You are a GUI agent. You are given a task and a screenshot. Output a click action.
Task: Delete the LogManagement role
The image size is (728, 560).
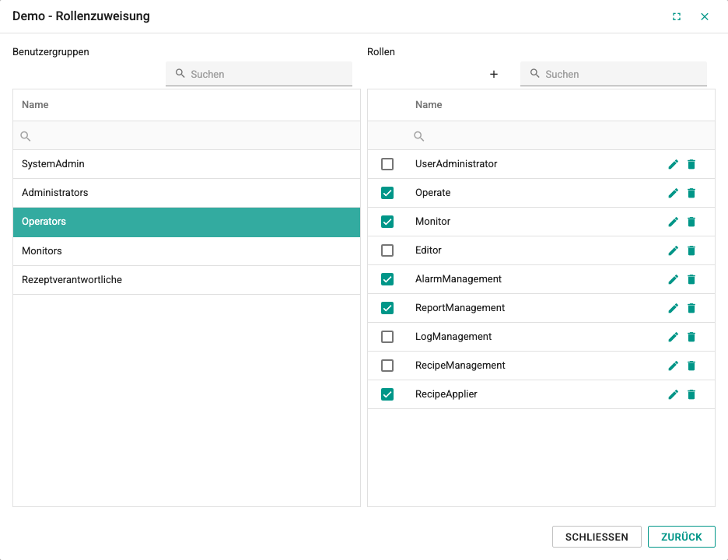point(691,337)
